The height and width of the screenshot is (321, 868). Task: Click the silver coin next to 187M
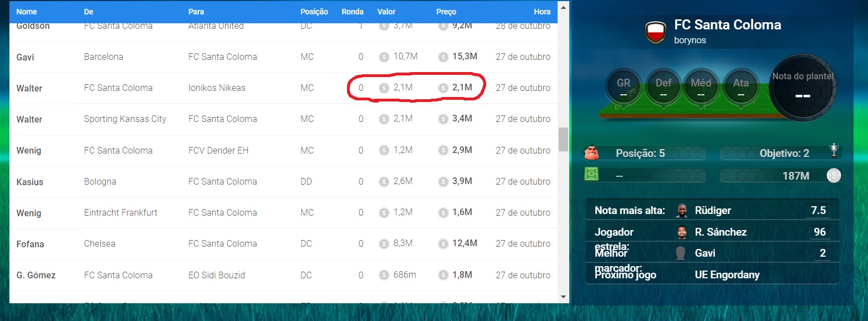[834, 176]
